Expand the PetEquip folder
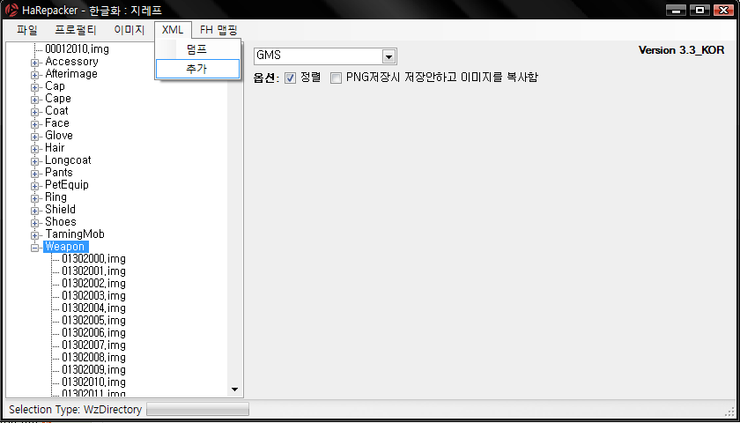740x423 pixels. [x=35, y=186]
